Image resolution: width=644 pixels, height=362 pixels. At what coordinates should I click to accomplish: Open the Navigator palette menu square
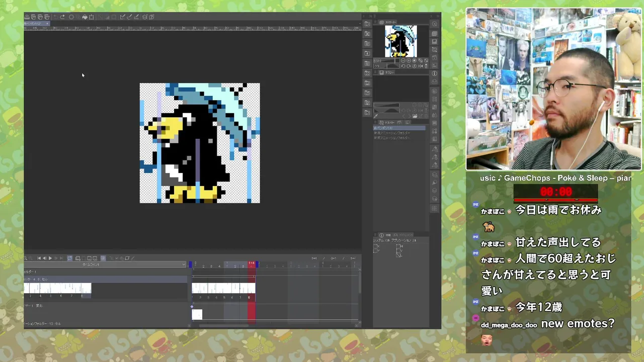pyautogui.click(x=375, y=22)
